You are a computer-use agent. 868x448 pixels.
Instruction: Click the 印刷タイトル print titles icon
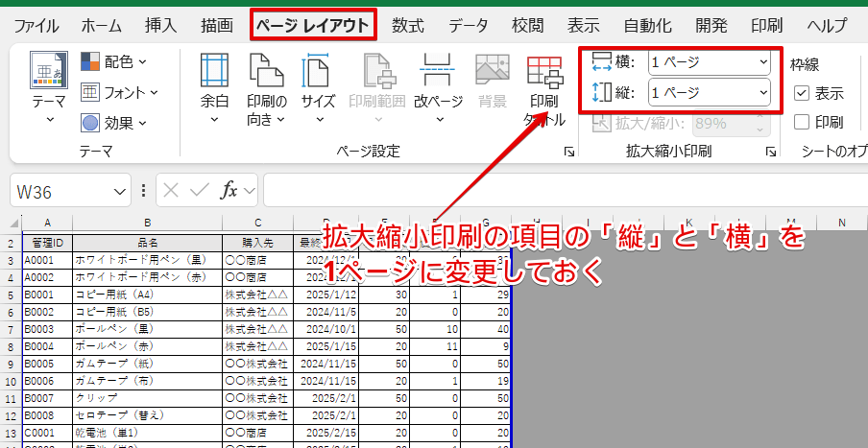pos(545,71)
